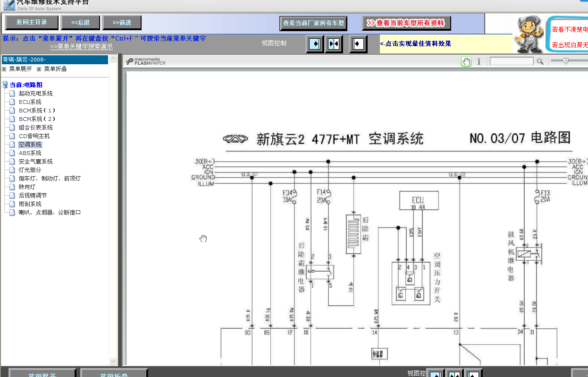The image size is (588, 377).
Task: Select the 奇瑞-旗云-2008- header
Action: pyautogui.click(x=55, y=60)
